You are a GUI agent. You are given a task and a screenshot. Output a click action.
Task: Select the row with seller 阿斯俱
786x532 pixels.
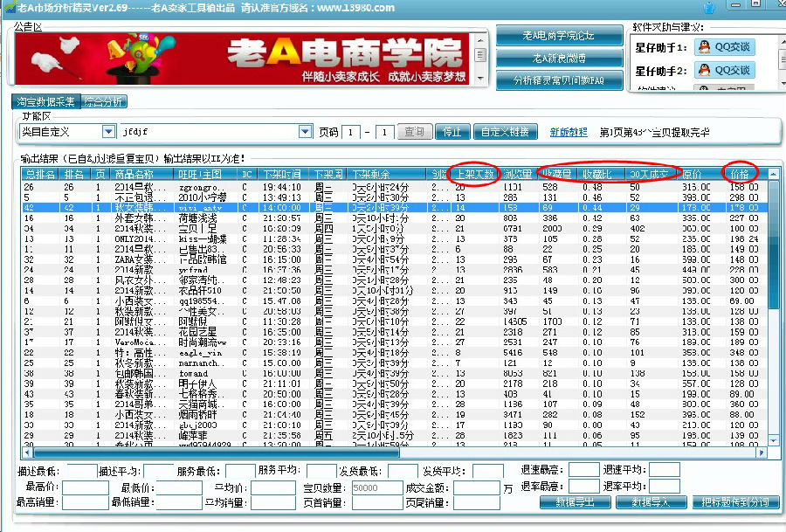pyautogui.click(x=394, y=321)
